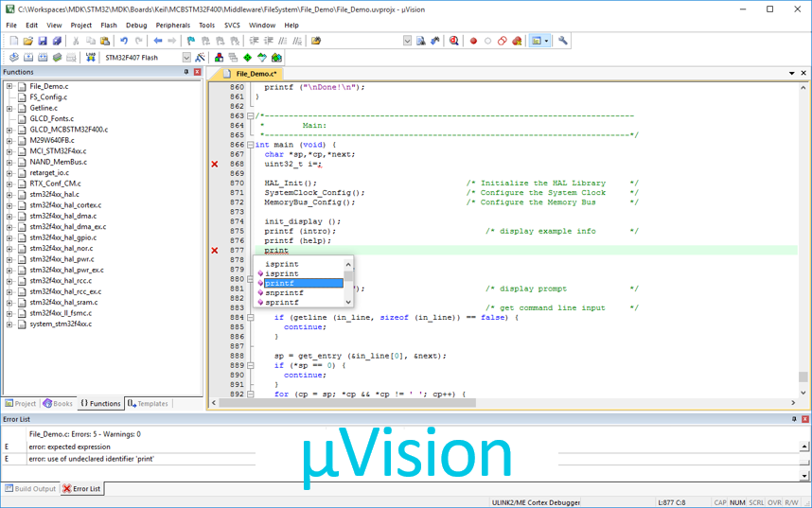Image resolution: width=812 pixels, height=508 pixels.
Task: Open the editor tab list dropdown arrow
Action: [792, 74]
